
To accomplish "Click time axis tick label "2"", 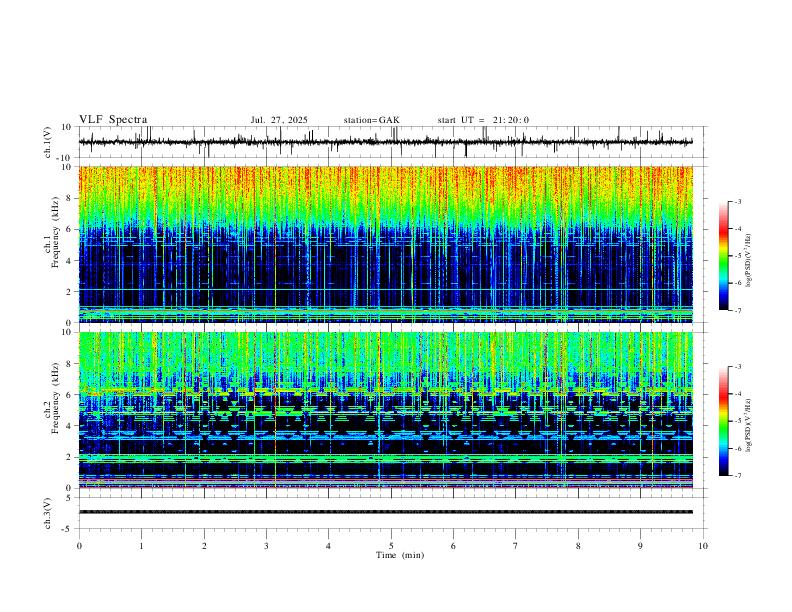I will pos(204,546).
